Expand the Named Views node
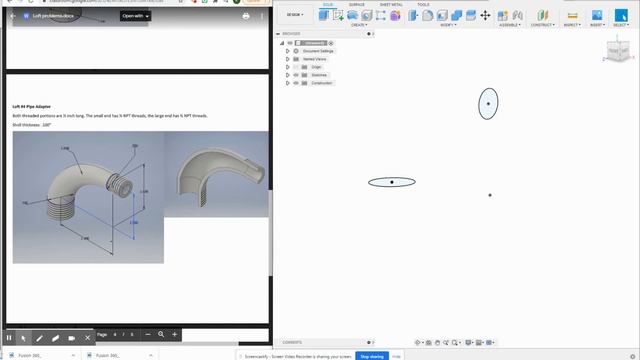This screenshot has height=360, width=640. pyautogui.click(x=287, y=59)
